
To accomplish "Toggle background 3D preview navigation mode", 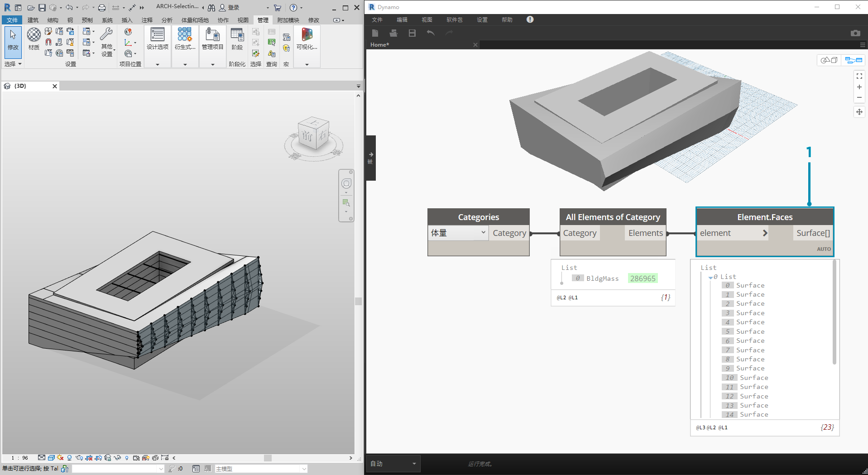I will point(829,60).
